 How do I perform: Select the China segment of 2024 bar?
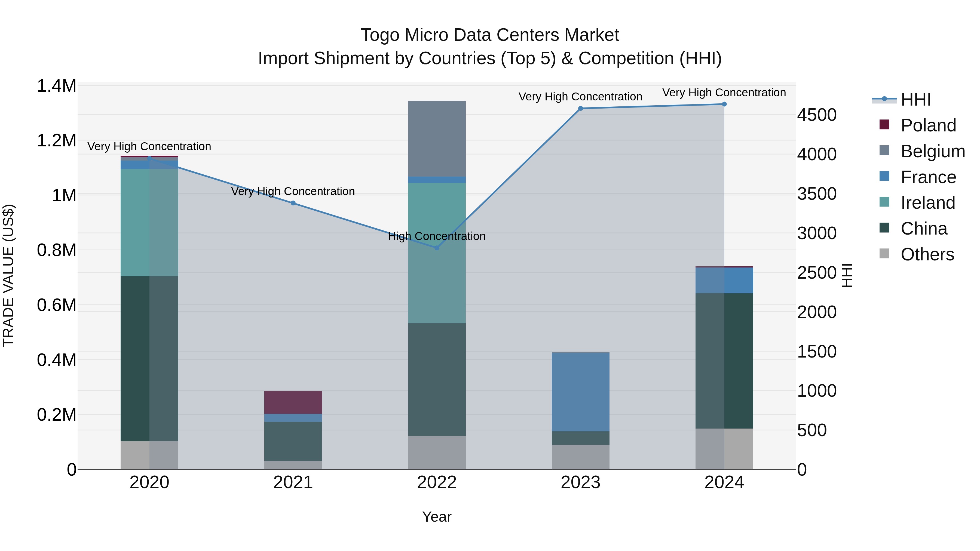pyautogui.click(x=724, y=361)
